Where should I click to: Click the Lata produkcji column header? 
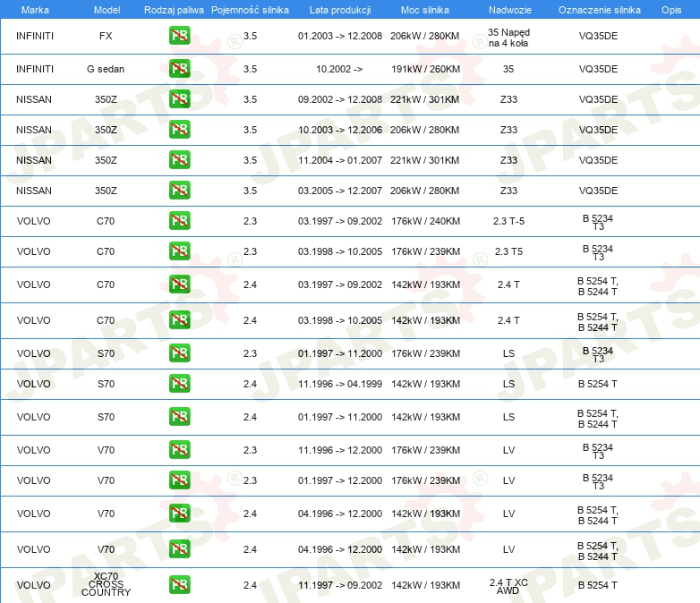coord(339,10)
